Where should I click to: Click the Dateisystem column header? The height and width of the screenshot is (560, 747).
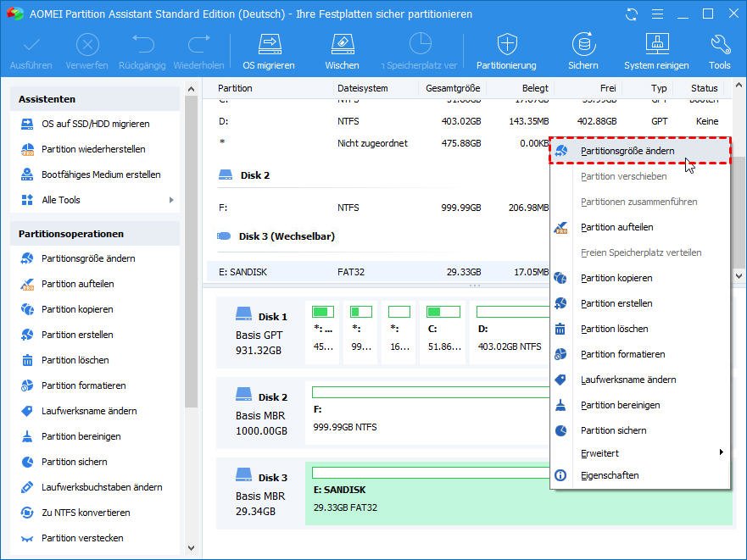tap(362, 88)
